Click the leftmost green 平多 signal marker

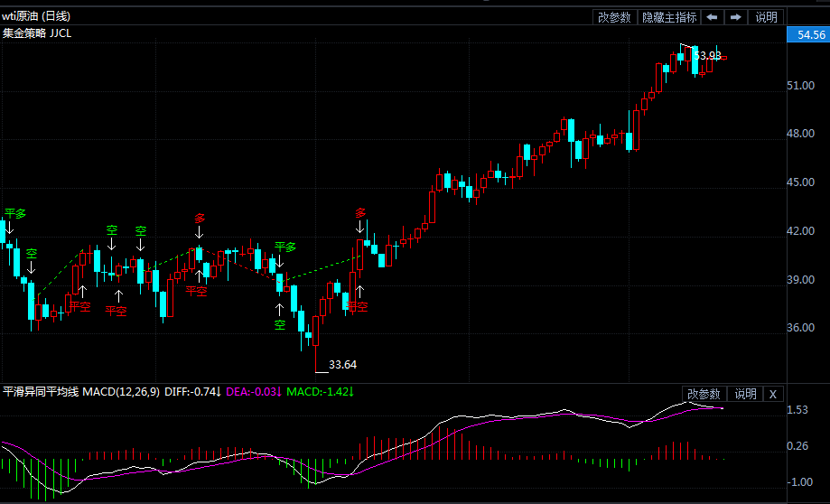click(15, 213)
